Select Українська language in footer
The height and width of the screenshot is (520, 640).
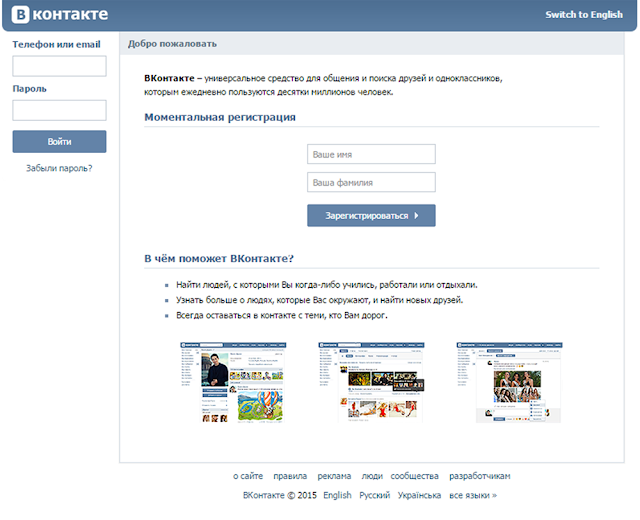point(419,495)
